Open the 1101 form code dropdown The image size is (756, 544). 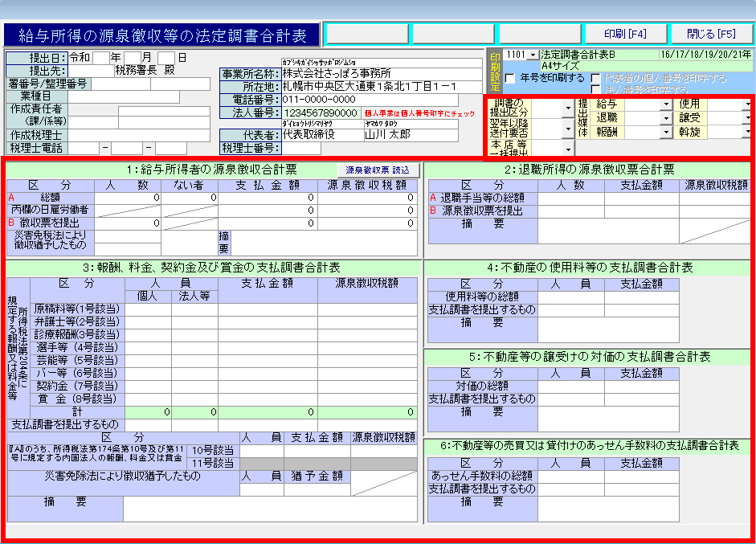533,55
